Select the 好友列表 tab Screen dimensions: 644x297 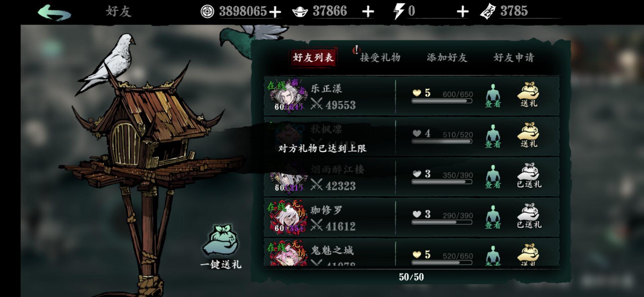coord(313,57)
